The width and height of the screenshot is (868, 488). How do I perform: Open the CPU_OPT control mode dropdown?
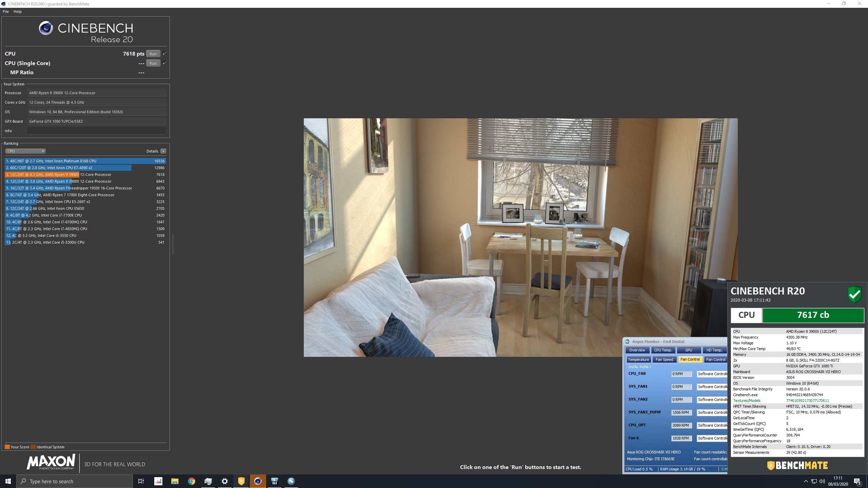[712, 425]
